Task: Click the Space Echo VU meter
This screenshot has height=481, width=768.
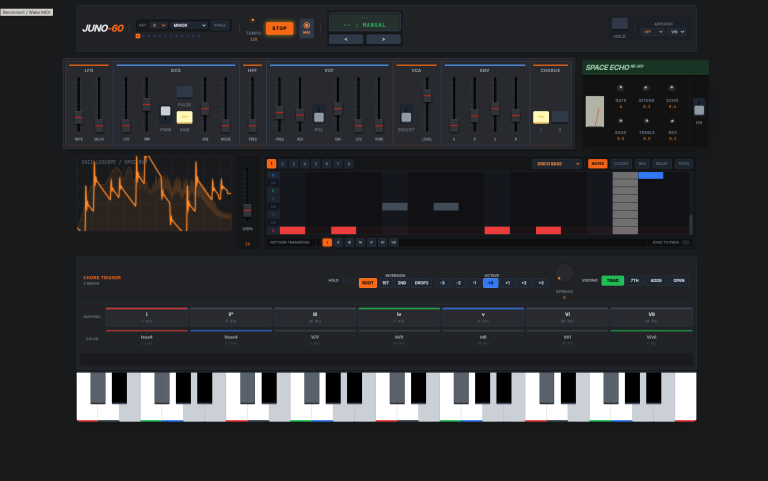Action: (x=595, y=111)
